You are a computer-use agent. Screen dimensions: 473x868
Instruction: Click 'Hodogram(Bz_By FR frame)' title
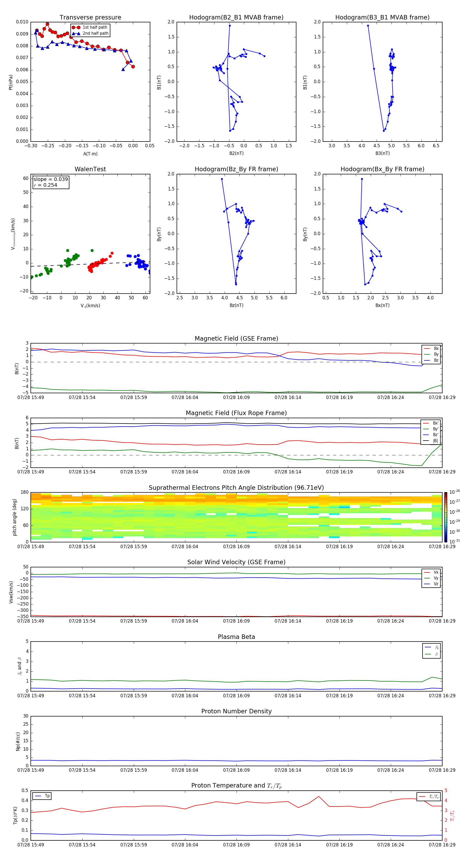[x=236, y=169]
